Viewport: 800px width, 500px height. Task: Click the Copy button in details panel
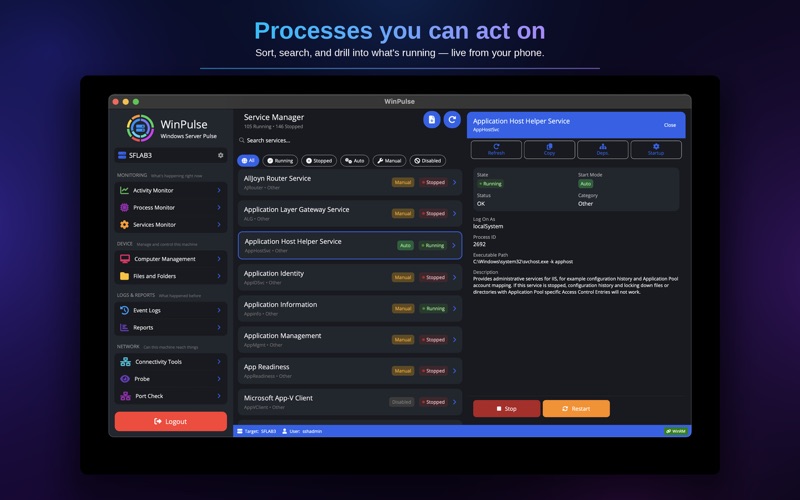click(549, 149)
